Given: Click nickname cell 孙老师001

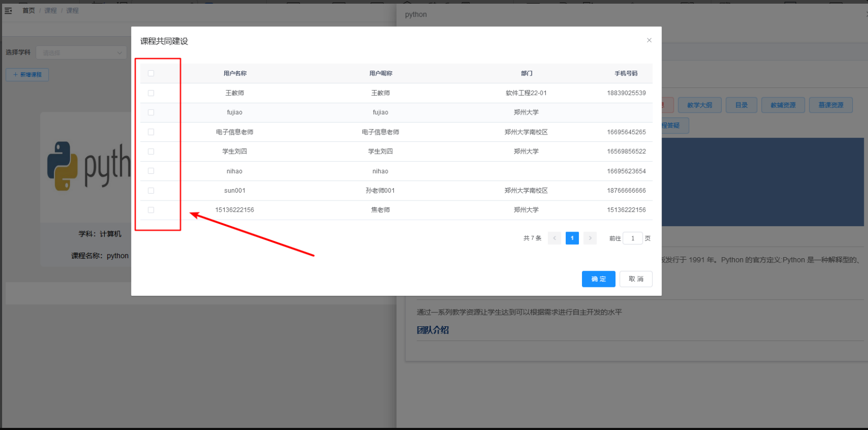Looking at the screenshot, I should 380,191.
